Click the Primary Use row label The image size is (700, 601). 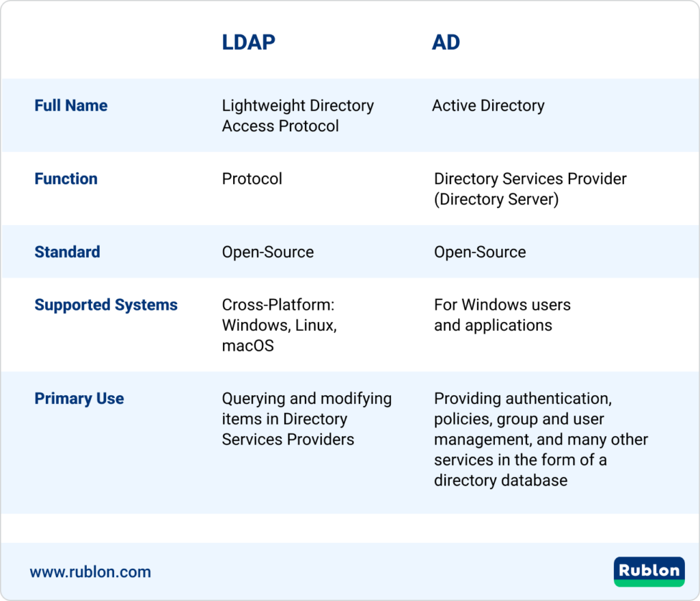[79, 399]
